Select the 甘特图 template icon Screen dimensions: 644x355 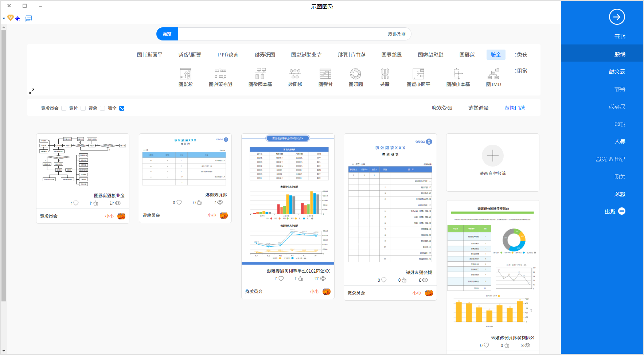325,74
